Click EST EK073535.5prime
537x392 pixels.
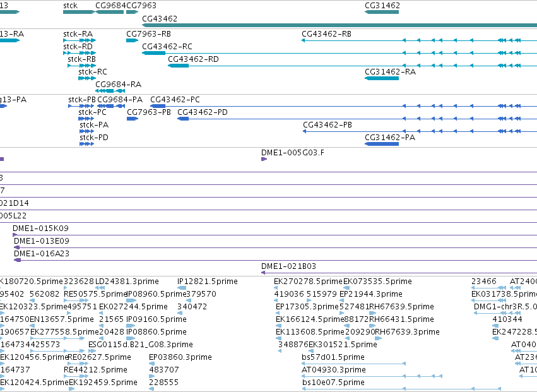[377, 282]
